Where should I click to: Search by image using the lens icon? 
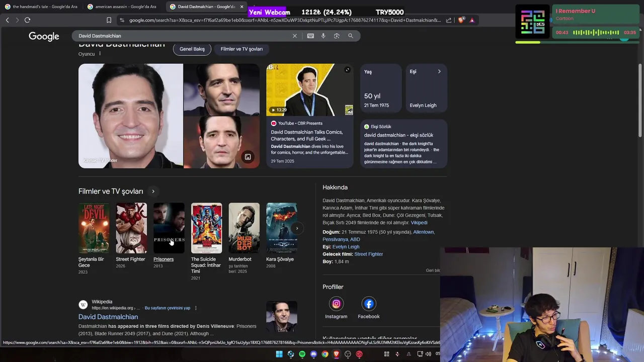[x=337, y=36]
